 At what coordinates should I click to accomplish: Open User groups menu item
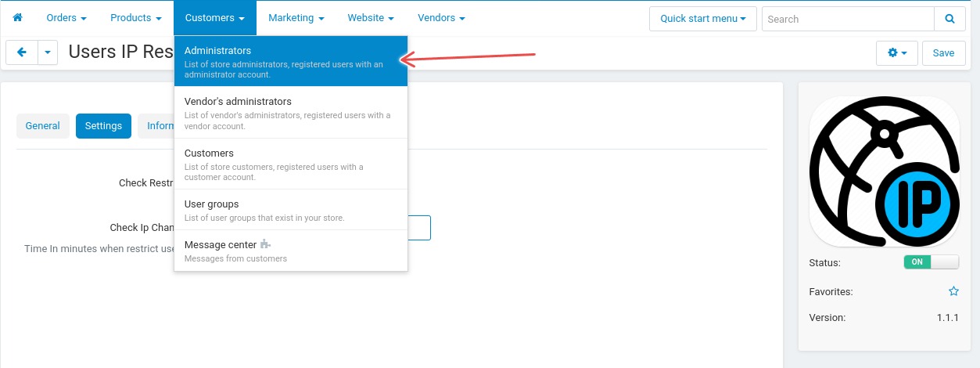point(291,210)
